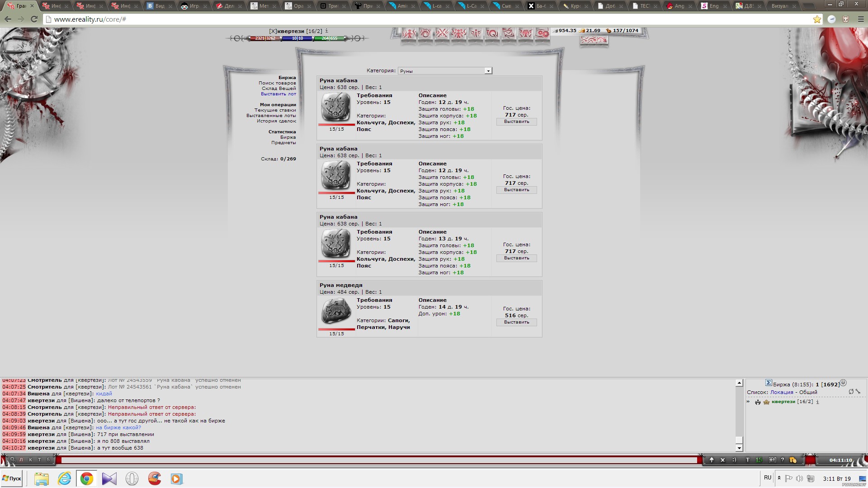The width and height of the screenshot is (868, 488).
Task: Open the file explorer folder on taskbar
Action: [x=42, y=479]
